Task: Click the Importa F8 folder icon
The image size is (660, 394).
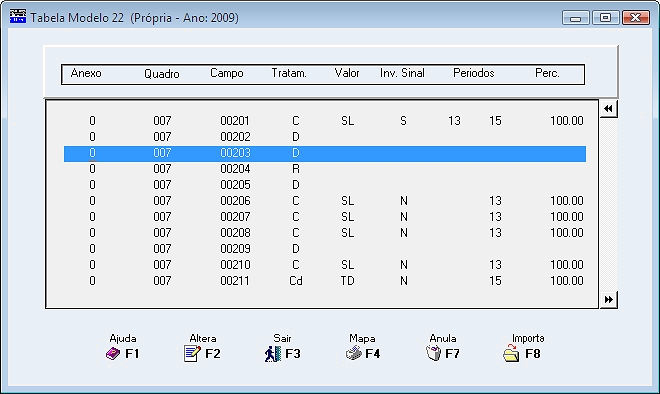Action: tap(511, 354)
